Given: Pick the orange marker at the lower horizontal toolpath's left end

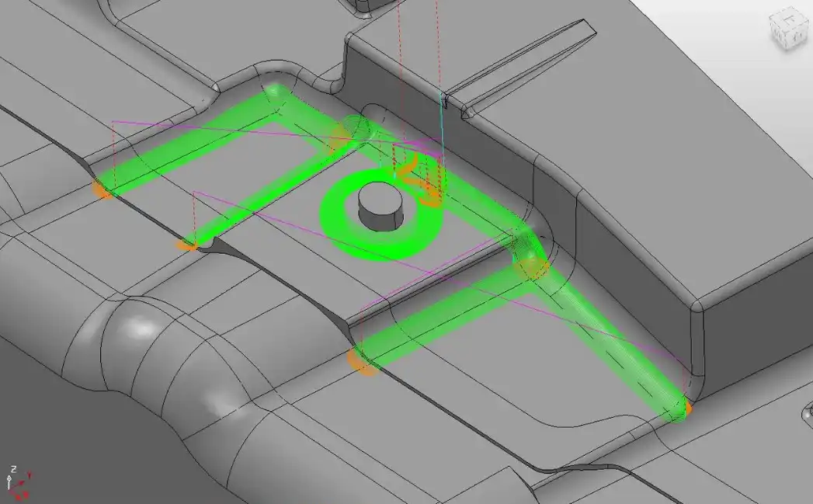Looking at the screenshot, I should coord(362,362).
